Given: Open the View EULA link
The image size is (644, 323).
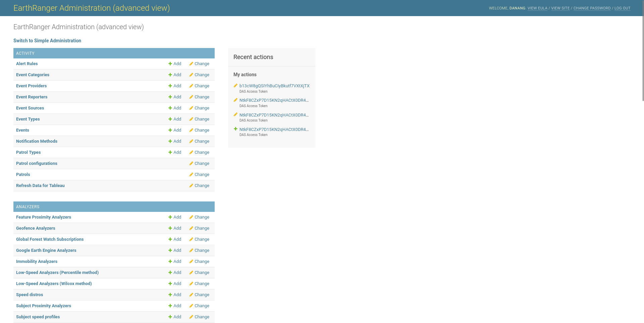Looking at the screenshot, I should [537, 8].
